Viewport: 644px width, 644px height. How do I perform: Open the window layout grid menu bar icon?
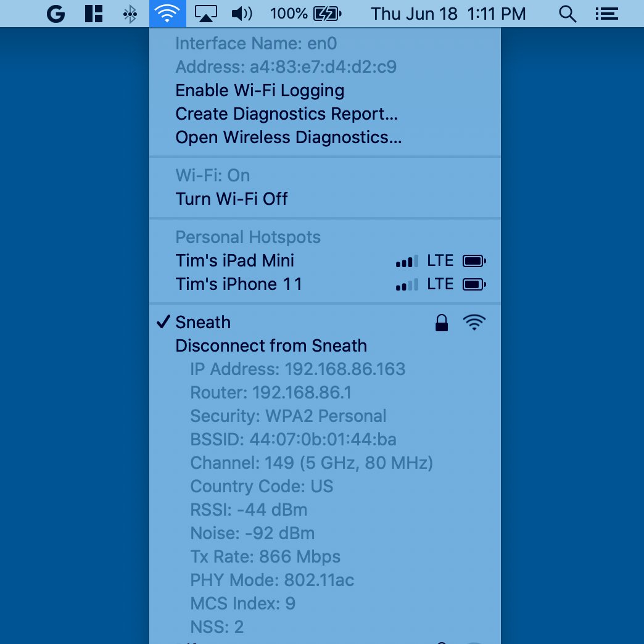94,14
